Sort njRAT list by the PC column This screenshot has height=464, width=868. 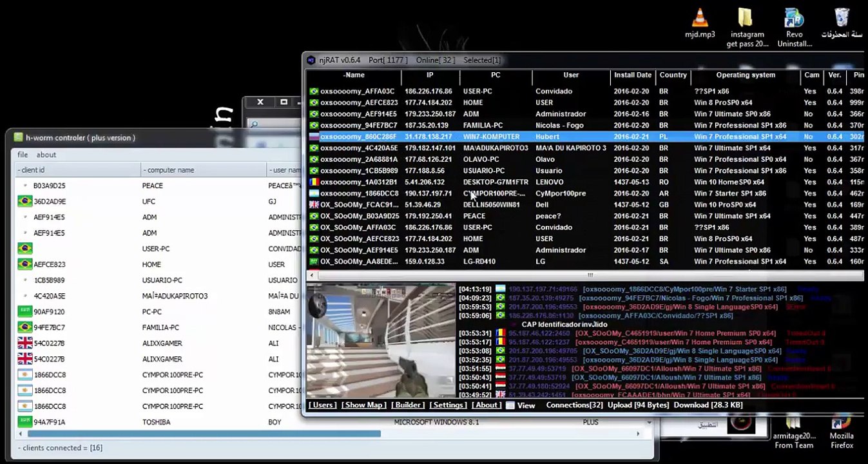(x=496, y=75)
